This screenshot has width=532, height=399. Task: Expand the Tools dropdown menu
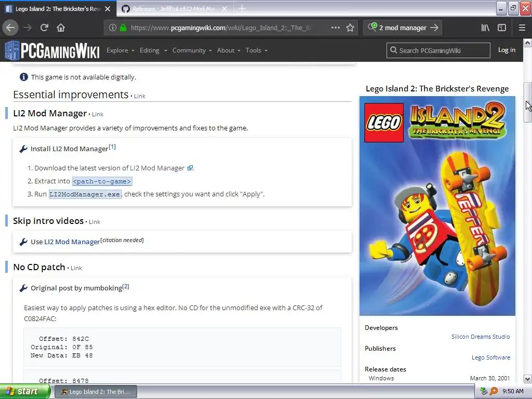(x=257, y=50)
